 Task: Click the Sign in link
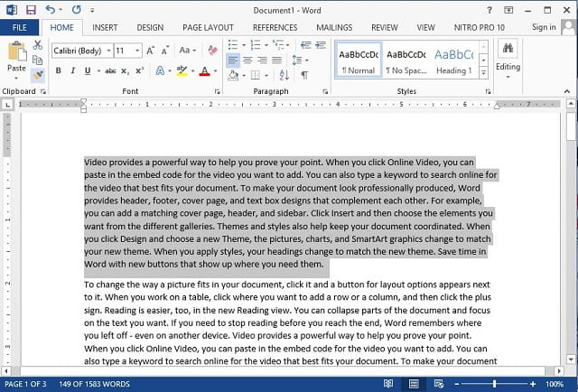coord(544,27)
